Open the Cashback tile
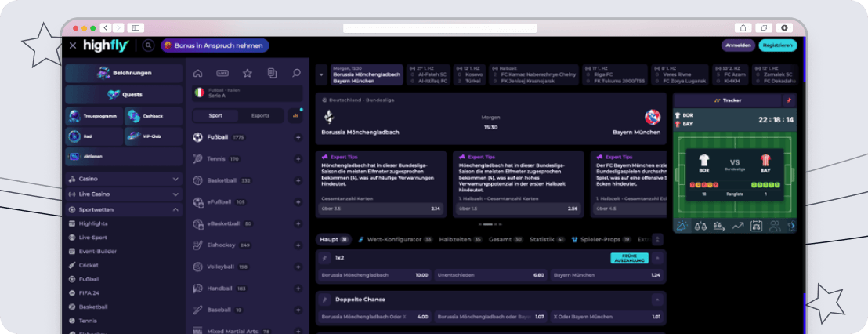Image resolution: width=868 pixels, height=334 pixels. [x=154, y=116]
